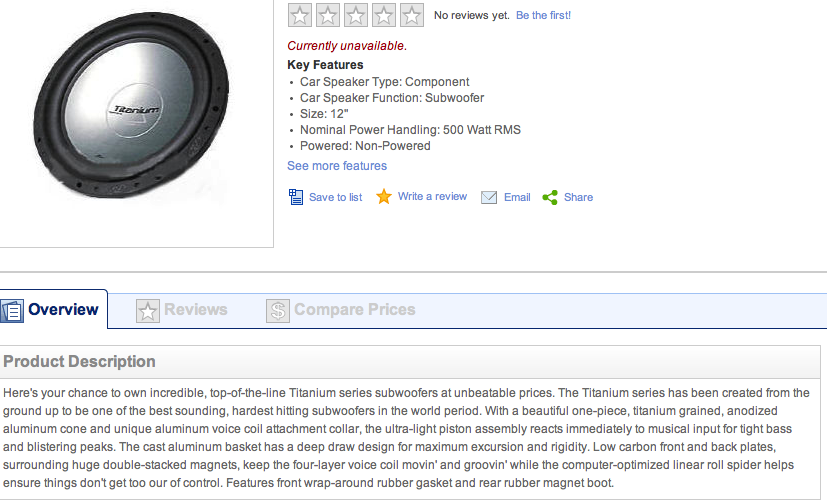This screenshot has height=503, width=827.
Task: Click the first rating star
Action: coord(300,15)
